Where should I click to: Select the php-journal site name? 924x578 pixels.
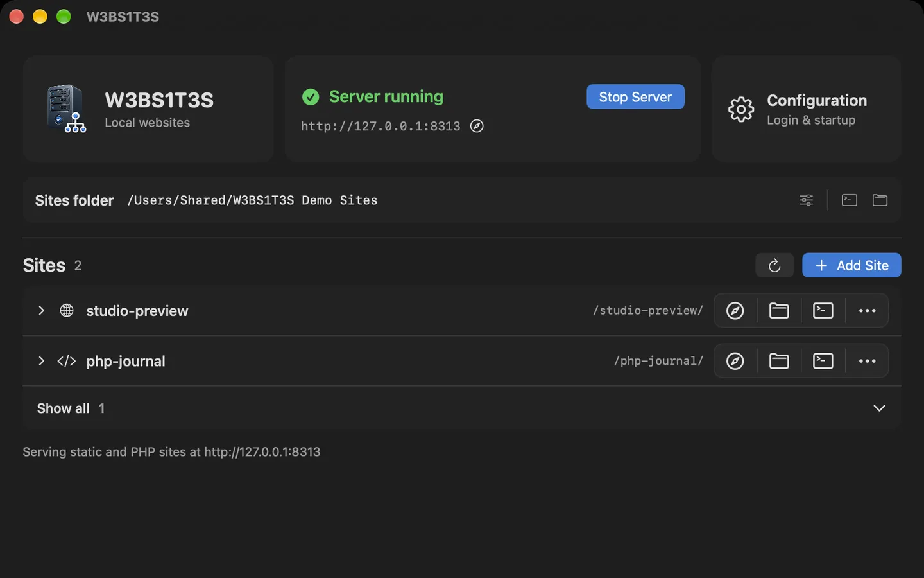point(126,362)
